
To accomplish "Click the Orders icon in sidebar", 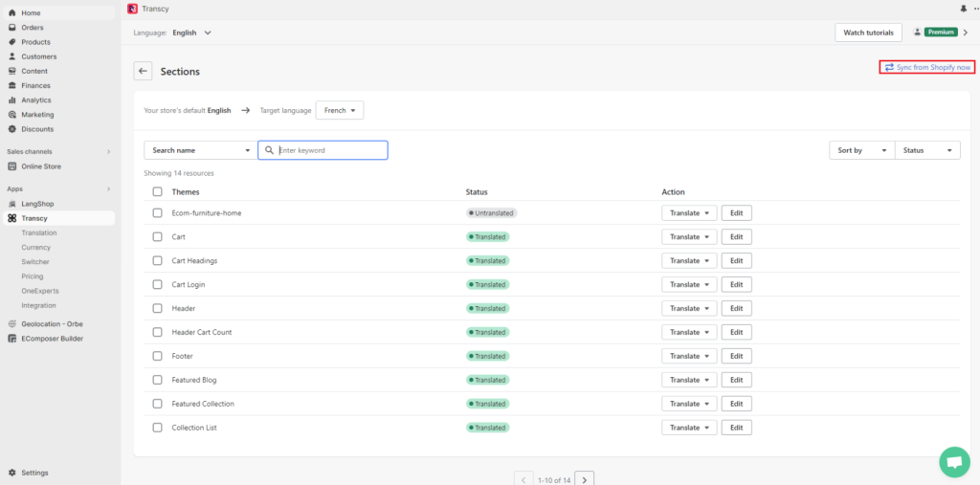I will click(11, 28).
